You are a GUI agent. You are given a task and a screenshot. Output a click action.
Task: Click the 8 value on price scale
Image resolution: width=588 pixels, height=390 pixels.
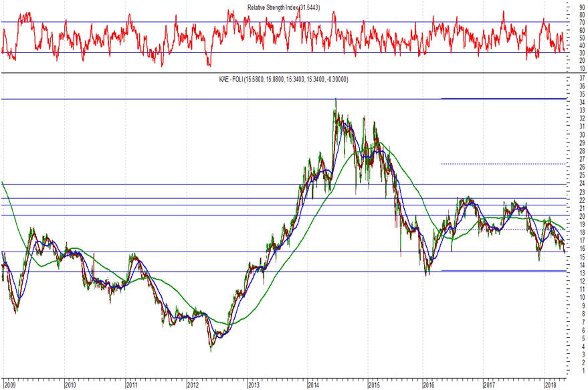click(x=583, y=314)
